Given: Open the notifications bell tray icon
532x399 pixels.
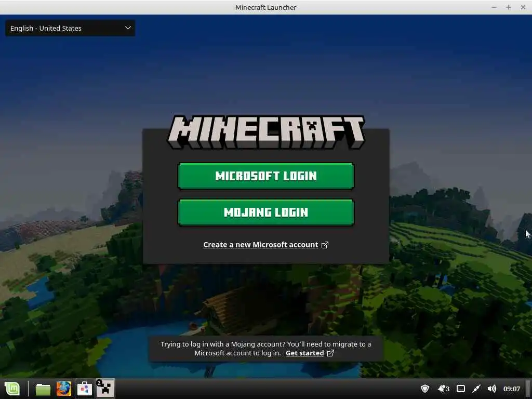Looking at the screenshot, I should click(444, 389).
